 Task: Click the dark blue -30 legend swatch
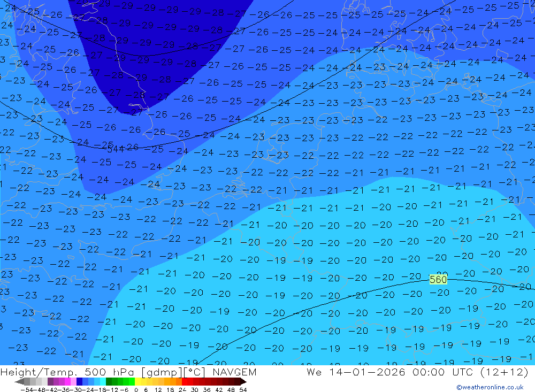(79, 381)
